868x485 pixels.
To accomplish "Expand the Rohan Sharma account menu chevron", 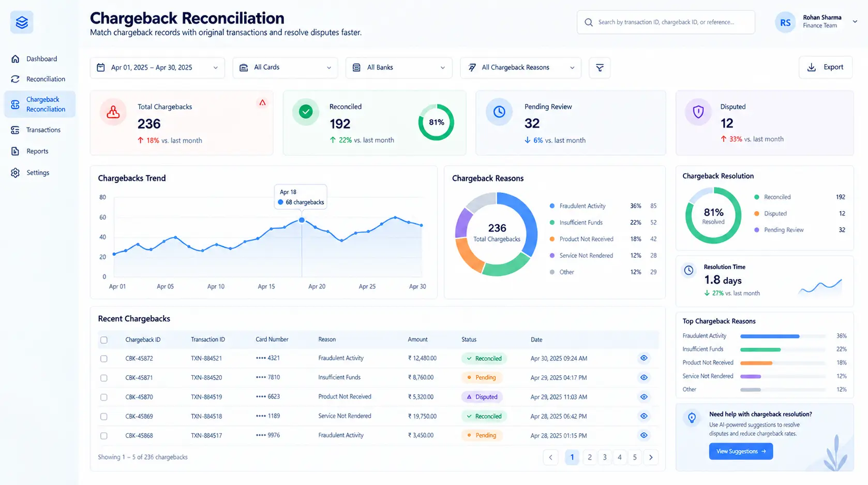I will tap(855, 22).
